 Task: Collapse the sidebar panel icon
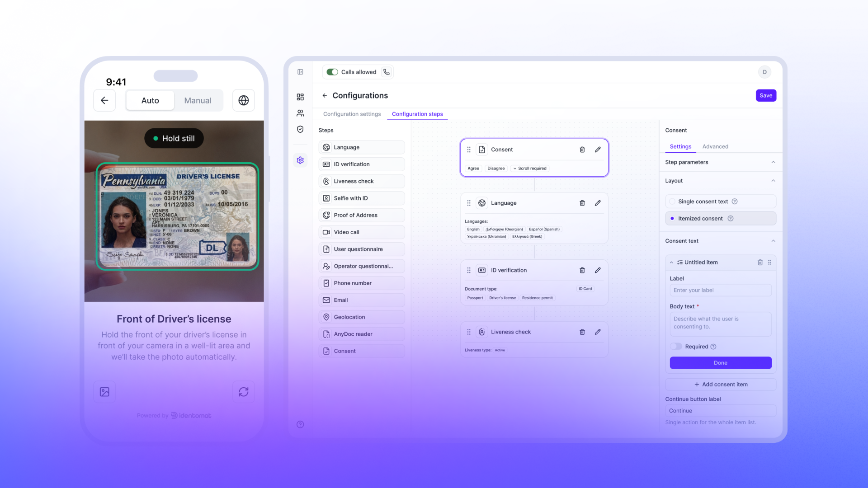point(300,72)
